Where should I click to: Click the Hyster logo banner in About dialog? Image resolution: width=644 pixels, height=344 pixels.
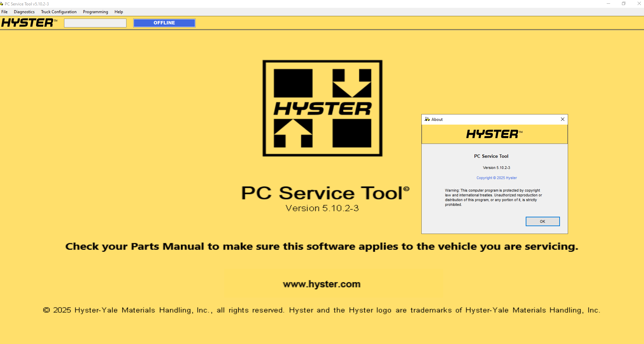(x=495, y=134)
